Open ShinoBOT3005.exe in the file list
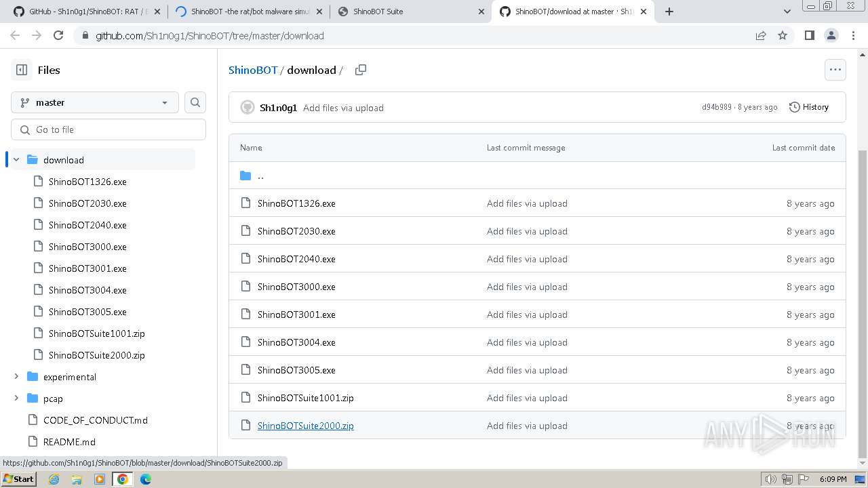868x488 pixels. click(296, 370)
